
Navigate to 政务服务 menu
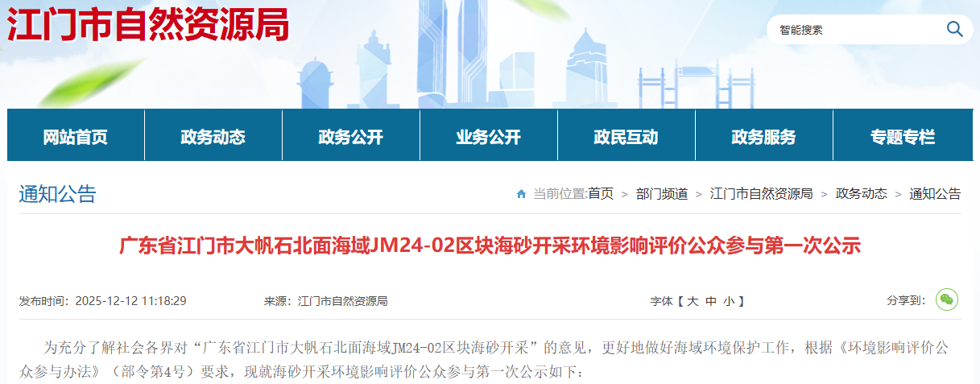[764, 137]
